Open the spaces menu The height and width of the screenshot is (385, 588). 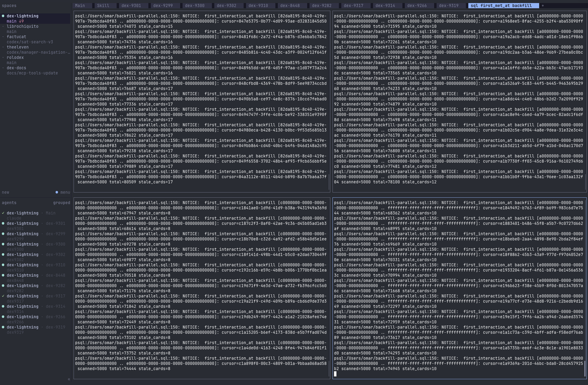[65, 192]
